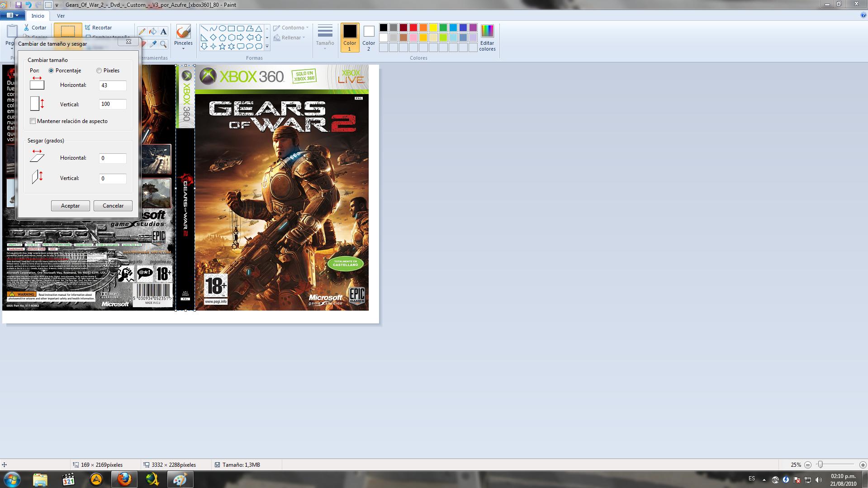Click Cortar in the clipboard group
868x488 pixels.
click(x=35, y=28)
